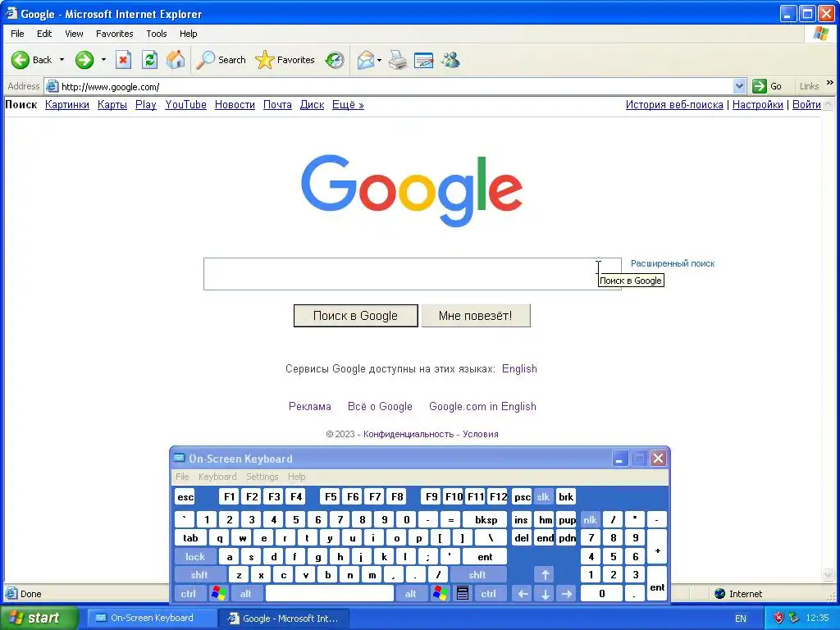Viewport: 840px width, 630px height.
Task: Click the security shield tray icon
Action: (x=779, y=618)
